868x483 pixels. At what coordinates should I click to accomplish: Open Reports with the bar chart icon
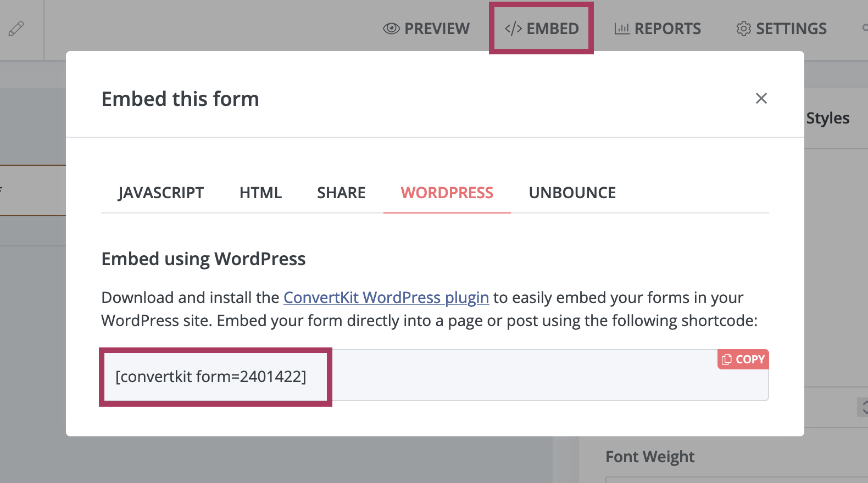pos(658,29)
